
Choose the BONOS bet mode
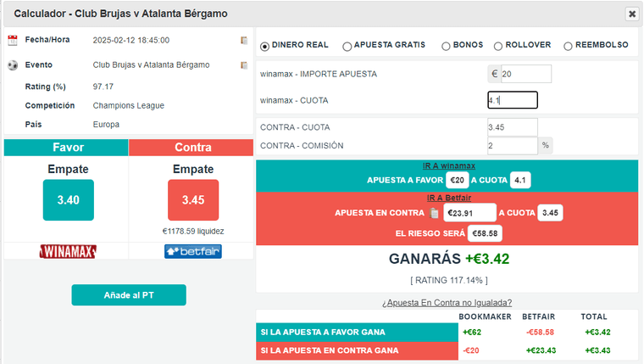click(446, 47)
